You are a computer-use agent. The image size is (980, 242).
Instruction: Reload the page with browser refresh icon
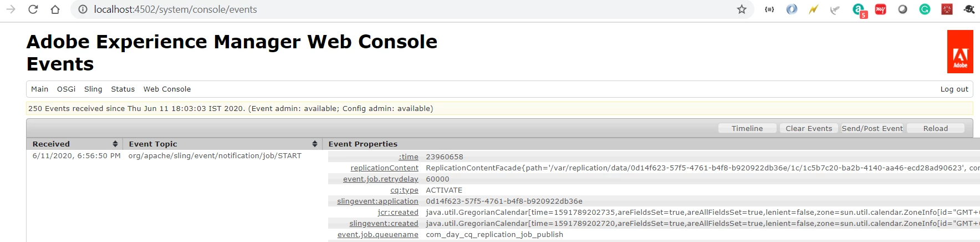pyautogui.click(x=33, y=9)
